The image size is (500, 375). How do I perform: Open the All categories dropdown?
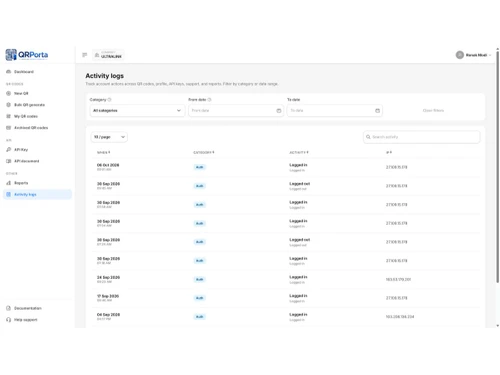pyautogui.click(x=137, y=111)
